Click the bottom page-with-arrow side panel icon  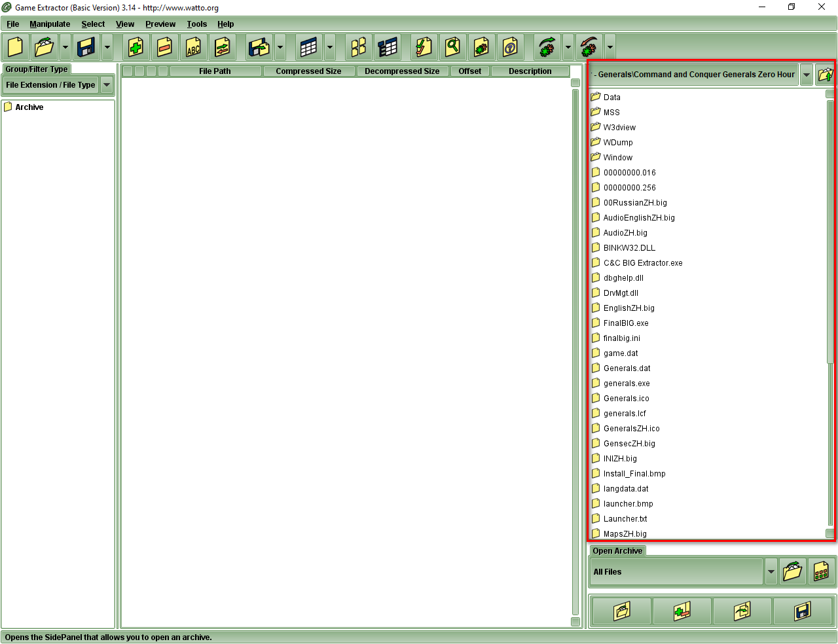(x=742, y=611)
